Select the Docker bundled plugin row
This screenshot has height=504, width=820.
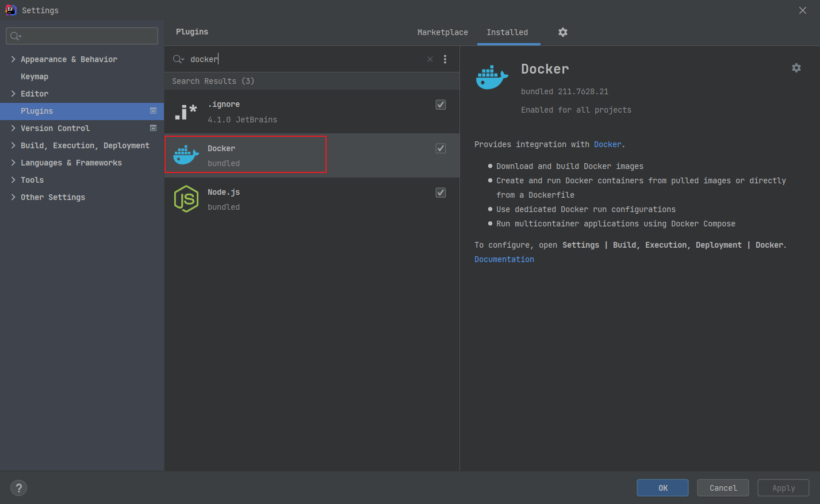(x=312, y=155)
